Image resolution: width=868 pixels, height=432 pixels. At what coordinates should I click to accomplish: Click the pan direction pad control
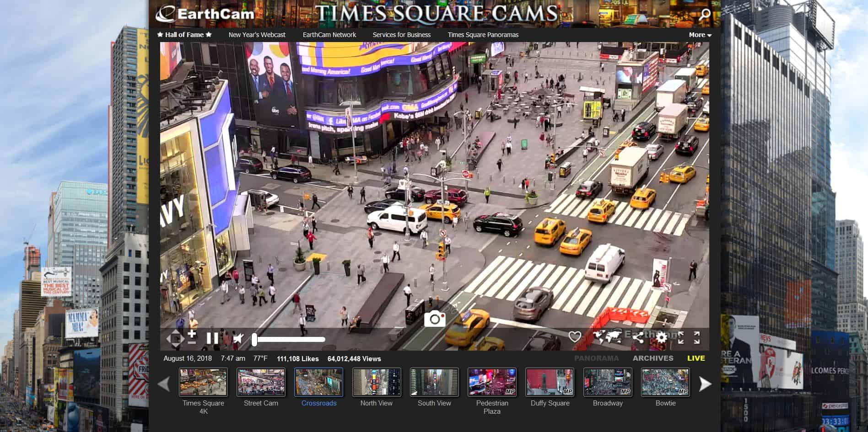coord(174,339)
